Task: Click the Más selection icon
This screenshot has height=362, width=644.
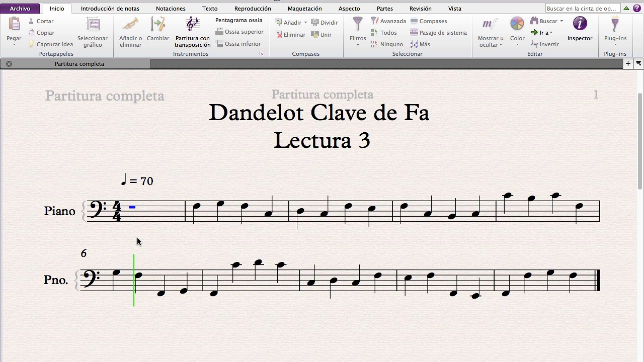Action: [x=414, y=44]
